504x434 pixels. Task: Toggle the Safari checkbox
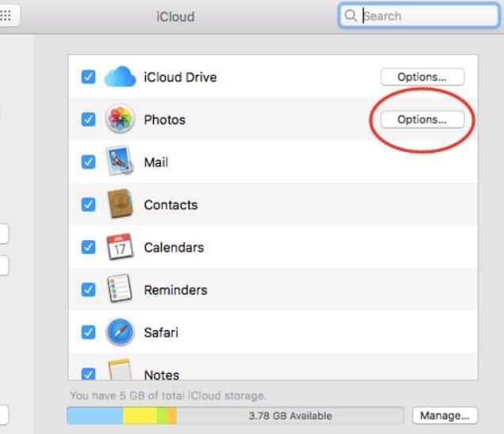tap(89, 333)
